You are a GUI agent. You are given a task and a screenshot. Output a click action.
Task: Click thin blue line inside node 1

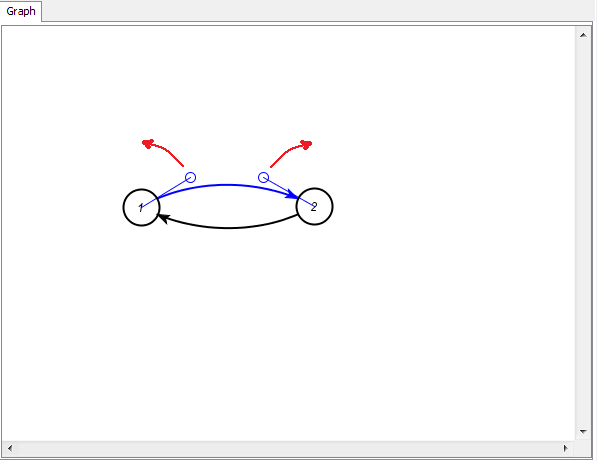tap(149, 203)
